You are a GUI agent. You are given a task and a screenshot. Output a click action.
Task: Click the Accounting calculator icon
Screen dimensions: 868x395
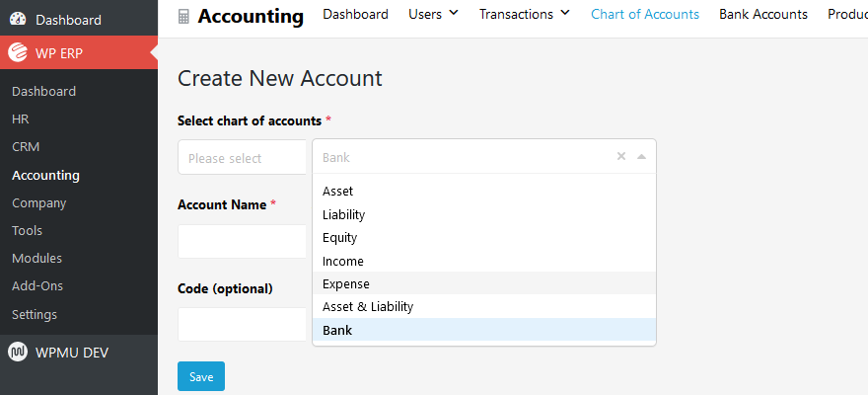183,17
